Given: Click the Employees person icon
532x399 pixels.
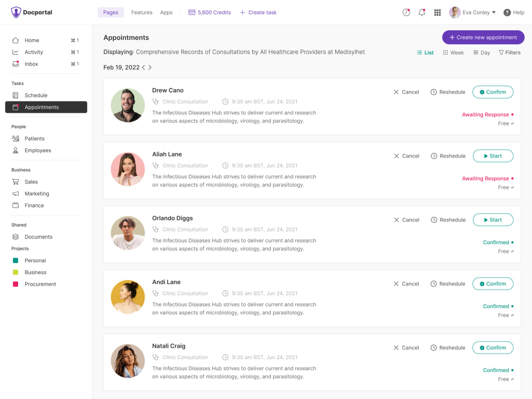Looking at the screenshot, I should (x=15, y=151).
